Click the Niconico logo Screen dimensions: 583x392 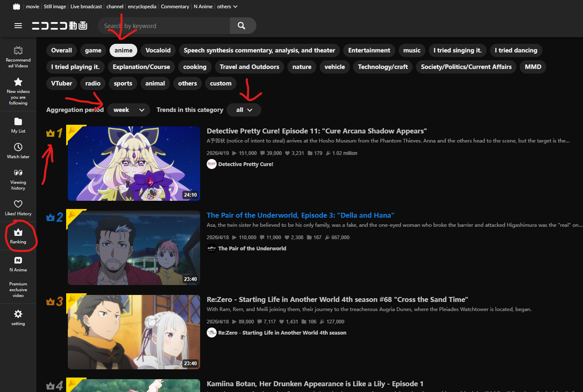[x=60, y=26]
